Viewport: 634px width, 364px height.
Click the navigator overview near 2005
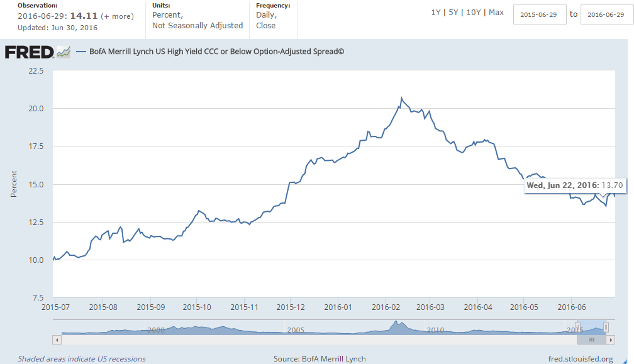[296, 330]
